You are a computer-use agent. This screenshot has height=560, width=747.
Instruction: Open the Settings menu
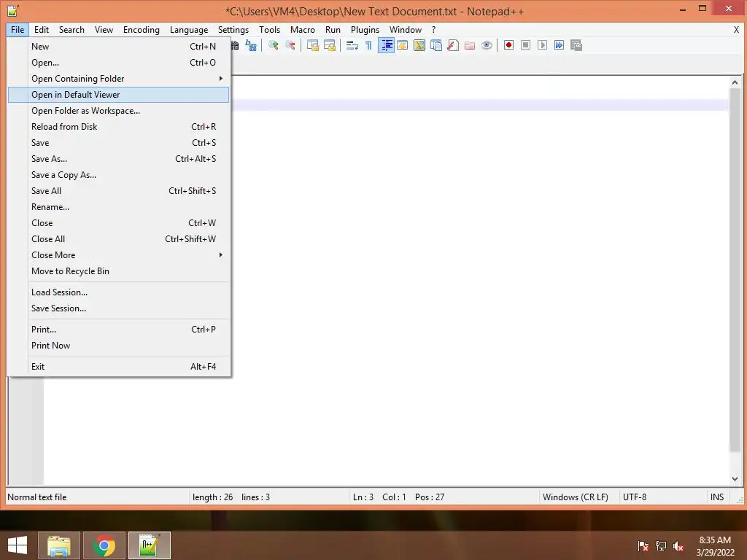point(233,29)
